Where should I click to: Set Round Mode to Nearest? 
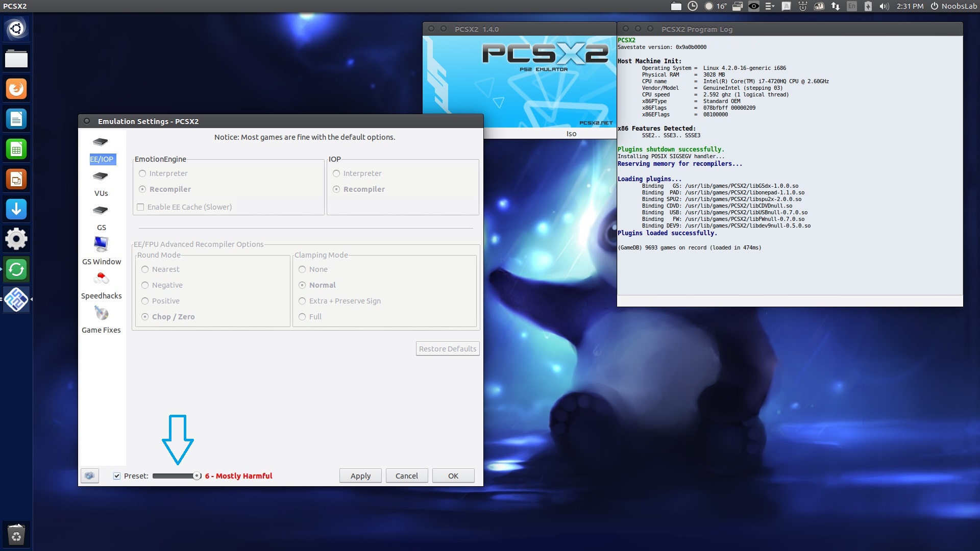(x=160, y=269)
